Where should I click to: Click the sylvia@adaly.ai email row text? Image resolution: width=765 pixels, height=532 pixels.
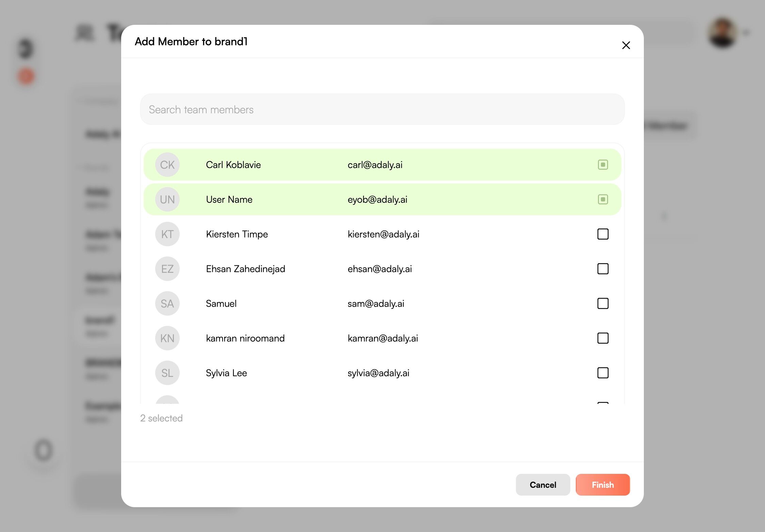tap(378, 373)
